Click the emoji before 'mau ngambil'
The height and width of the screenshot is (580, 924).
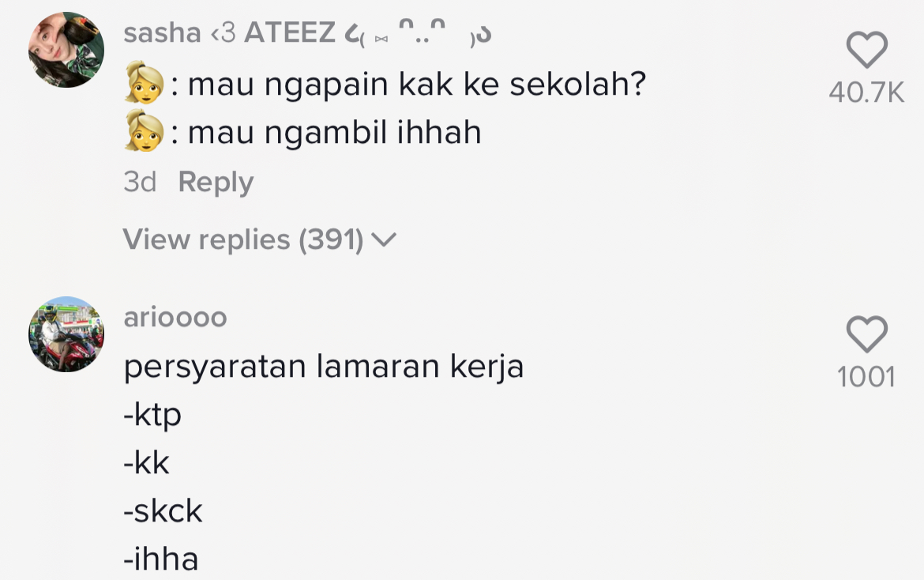click(x=144, y=132)
